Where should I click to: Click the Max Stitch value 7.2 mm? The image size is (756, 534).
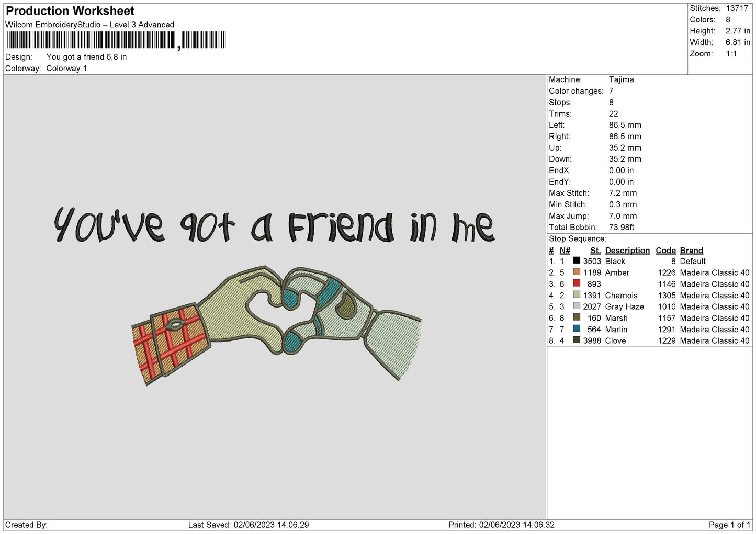(623, 193)
